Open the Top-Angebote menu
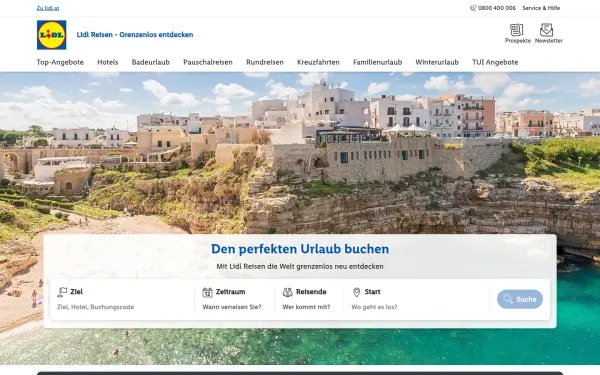Screen dimensions: 600x375 (x=60, y=62)
